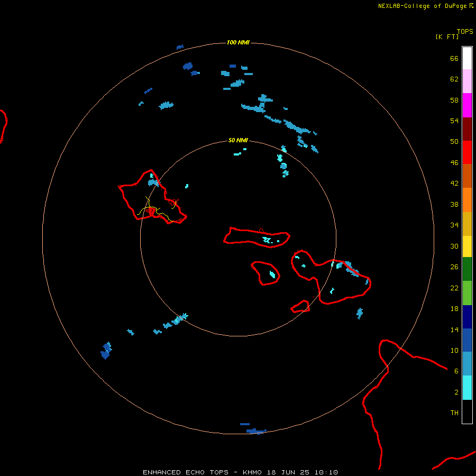Viewport: 476px width, 476px height.
Task: Click the orange 42 kft legend swatch
Action: coord(467,200)
